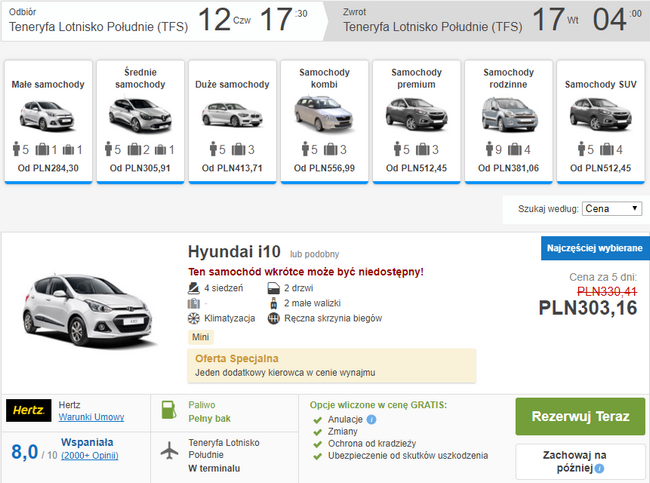Click the Pełny bak fuel policy text

pyautogui.click(x=209, y=419)
